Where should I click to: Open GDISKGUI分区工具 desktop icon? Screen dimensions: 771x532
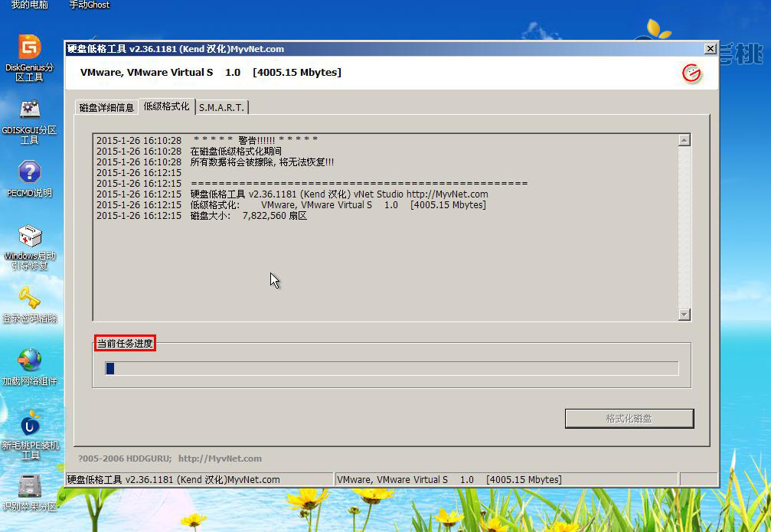(x=30, y=122)
